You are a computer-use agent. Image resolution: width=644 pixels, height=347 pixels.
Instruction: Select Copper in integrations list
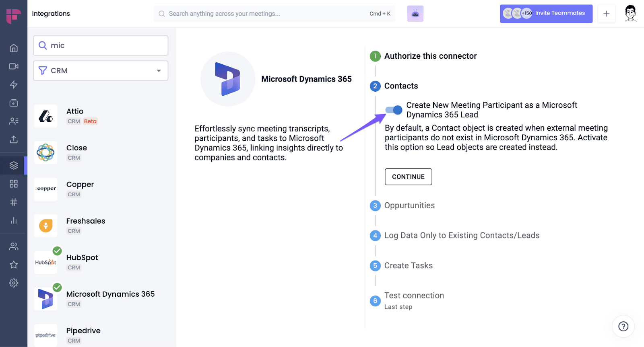[x=80, y=185]
